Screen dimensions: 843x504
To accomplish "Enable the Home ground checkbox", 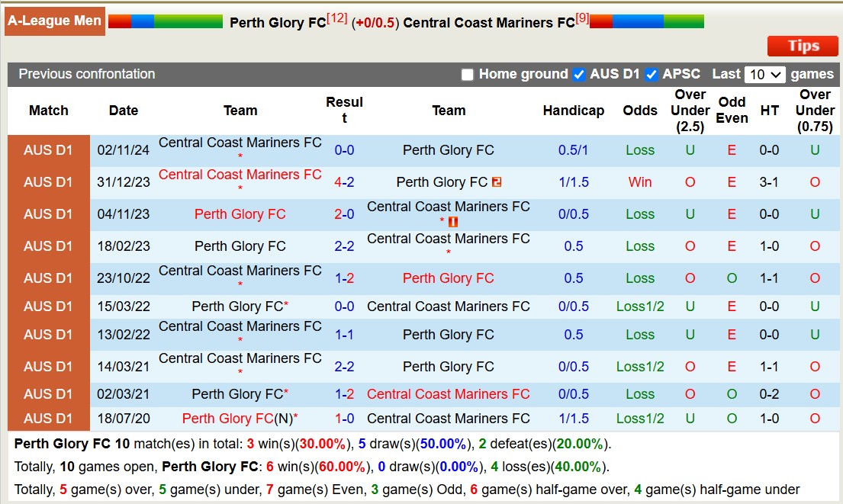I will tap(466, 74).
